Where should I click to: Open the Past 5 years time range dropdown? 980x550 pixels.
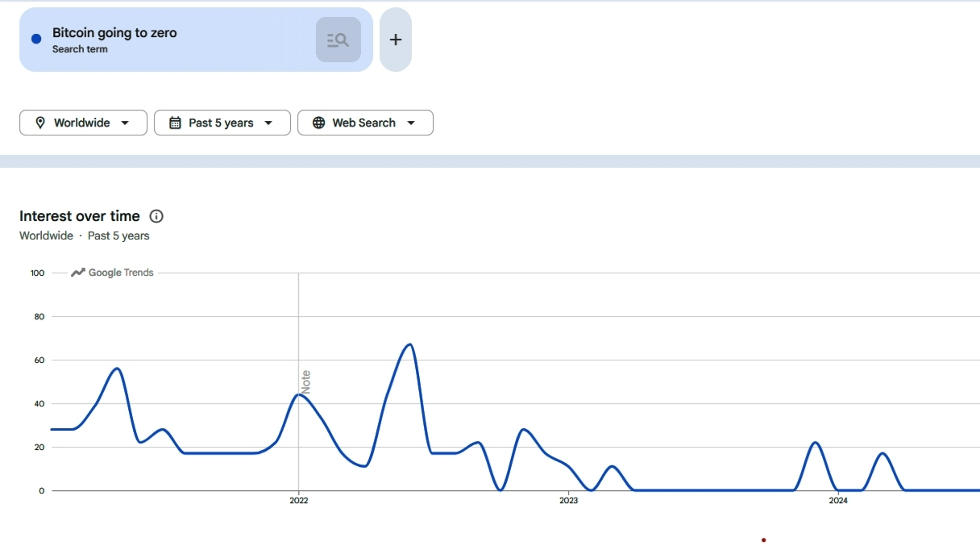click(x=222, y=123)
